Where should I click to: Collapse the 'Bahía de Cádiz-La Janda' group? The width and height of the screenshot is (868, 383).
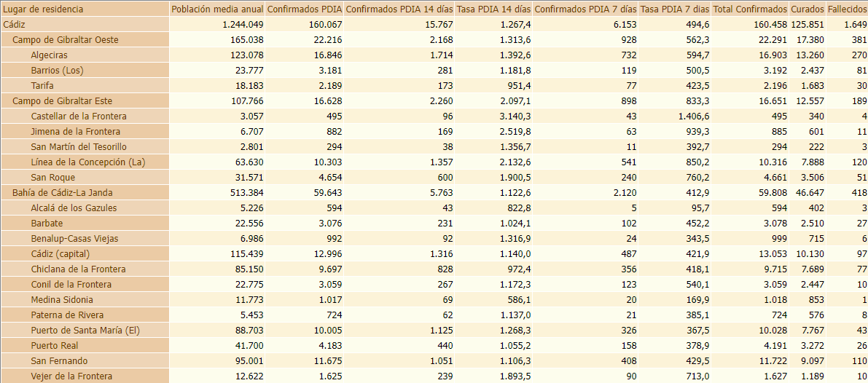tap(62, 193)
